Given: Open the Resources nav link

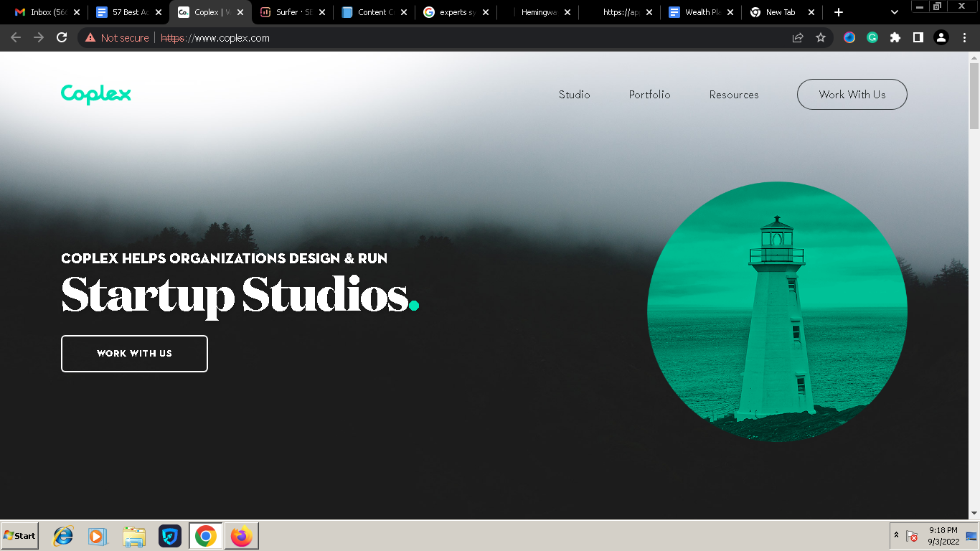Looking at the screenshot, I should pos(734,95).
